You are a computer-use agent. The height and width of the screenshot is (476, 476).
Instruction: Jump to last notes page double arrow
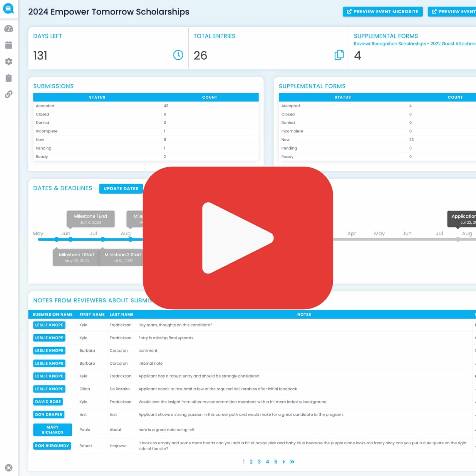pyautogui.click(x=292, y=462)
